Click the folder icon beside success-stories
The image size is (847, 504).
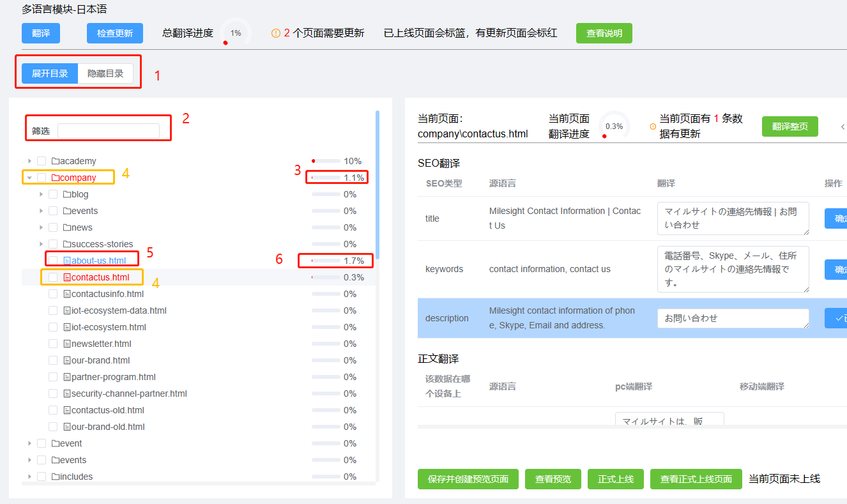click(x=67, y=244)
